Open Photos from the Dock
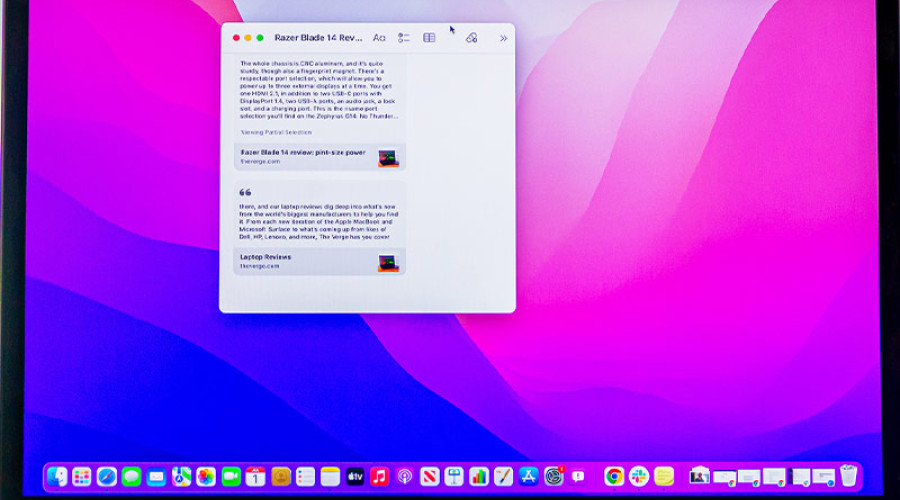 206,476
